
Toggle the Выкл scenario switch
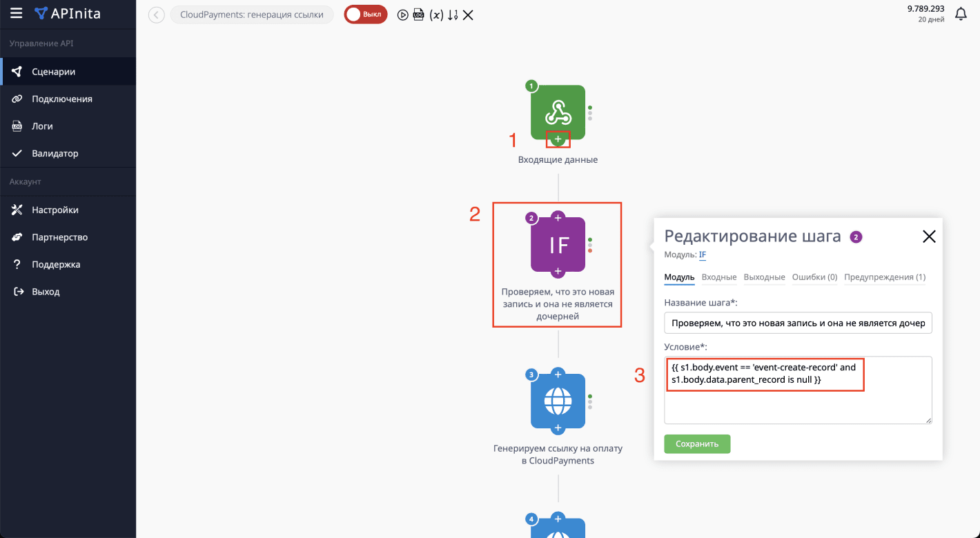[x=365, y=14]
